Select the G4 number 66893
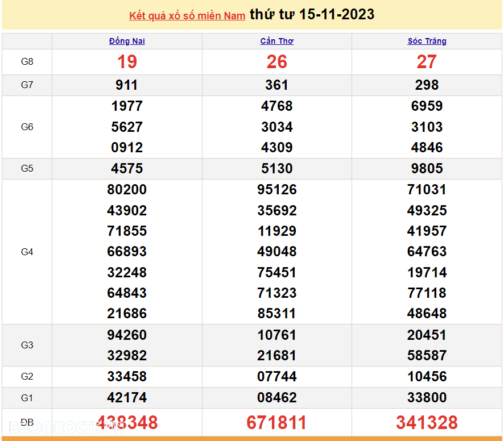 127,252
